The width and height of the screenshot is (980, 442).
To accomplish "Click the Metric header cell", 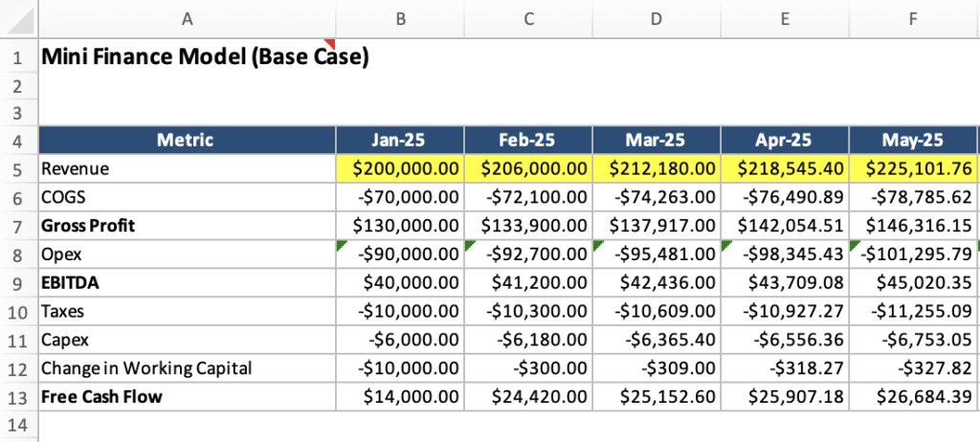I will (187, 141).
